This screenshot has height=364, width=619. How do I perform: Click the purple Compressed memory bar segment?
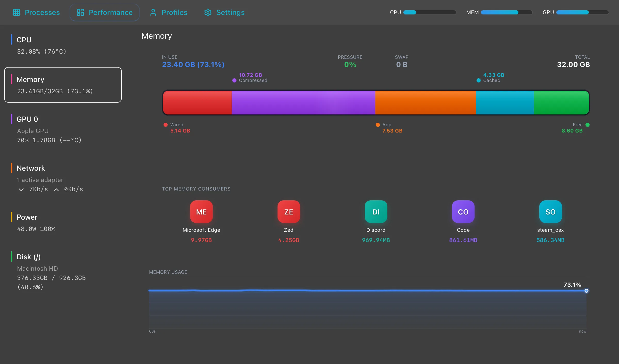303,102
